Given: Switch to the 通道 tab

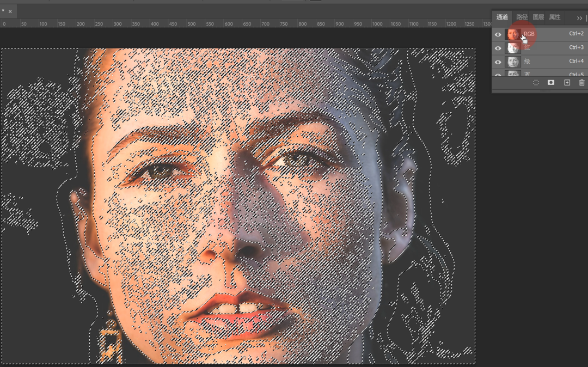Looking at the screenshot, I should [502, 17].
